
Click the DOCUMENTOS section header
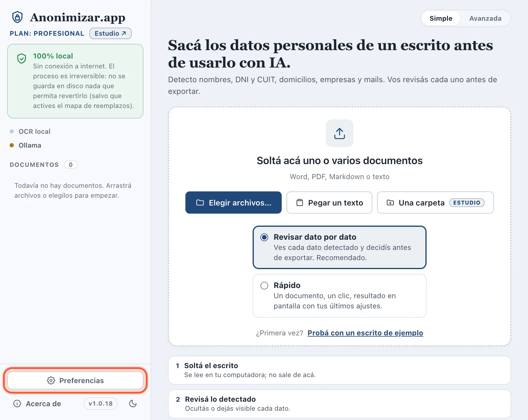34,165
